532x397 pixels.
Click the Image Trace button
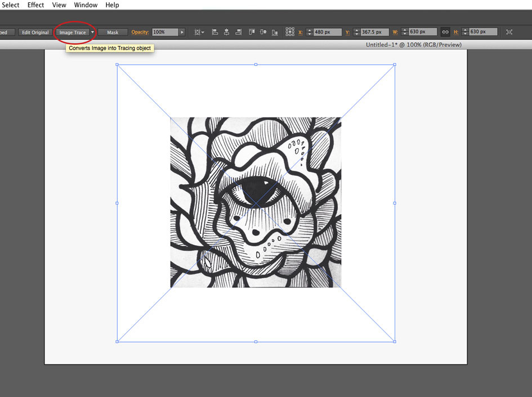click(73, 32)
